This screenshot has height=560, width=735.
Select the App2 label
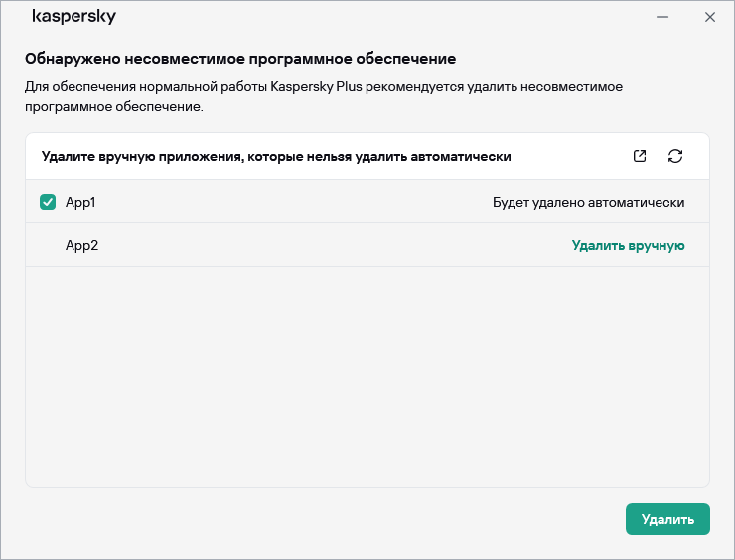coord(81,245)
